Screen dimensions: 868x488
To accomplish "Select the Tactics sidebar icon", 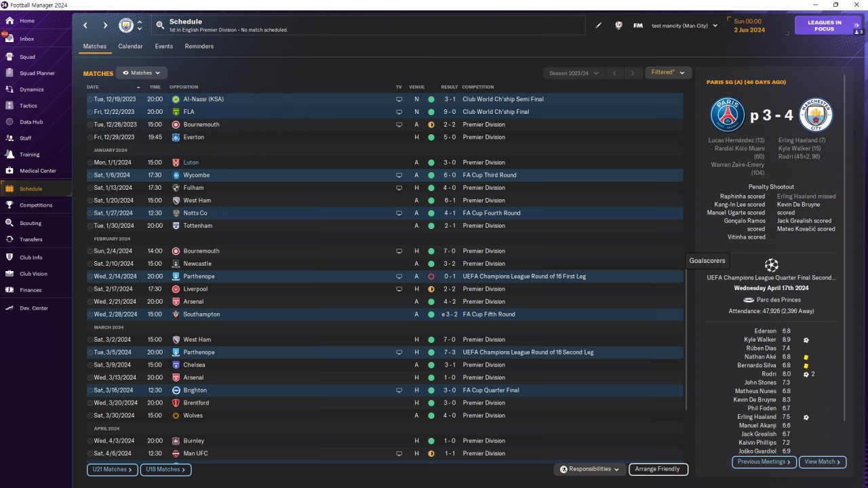I will coord(9,106).
